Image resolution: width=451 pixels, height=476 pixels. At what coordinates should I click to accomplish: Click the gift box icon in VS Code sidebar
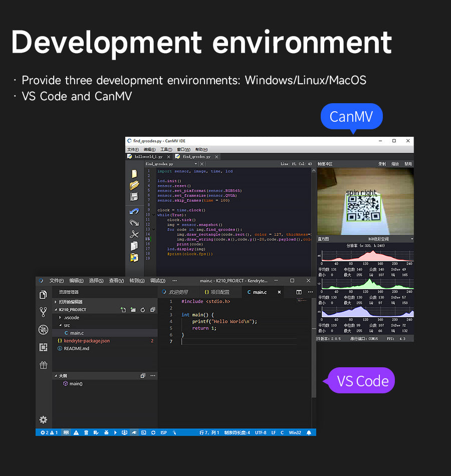(44, 365)
